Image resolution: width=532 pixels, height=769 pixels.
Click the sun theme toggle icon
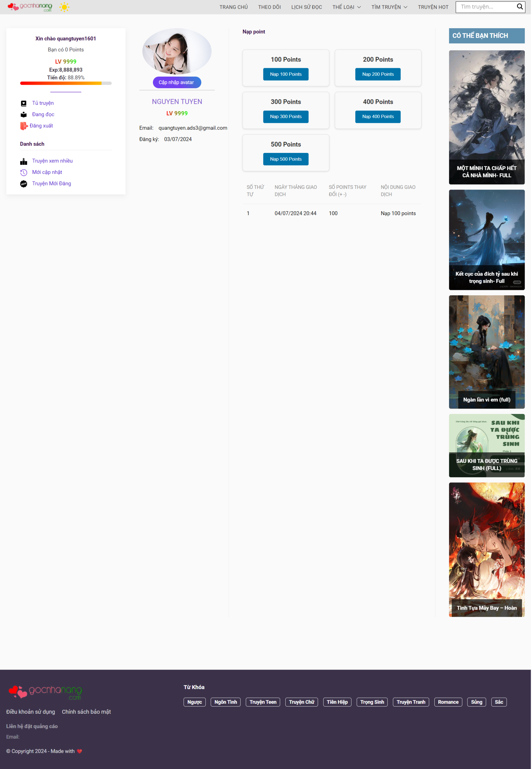(x=64, y=7)
